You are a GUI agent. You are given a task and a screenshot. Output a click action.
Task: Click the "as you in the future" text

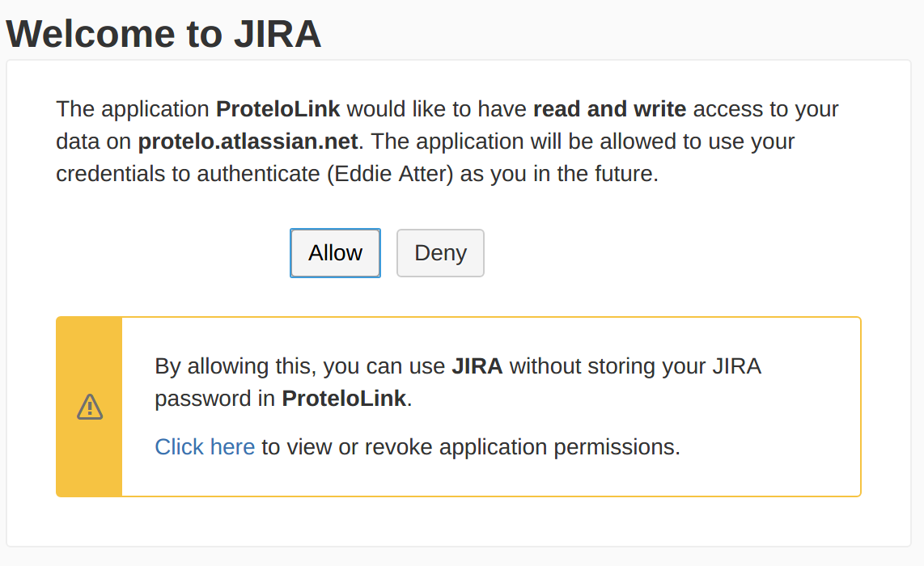(x=558, y=174)
